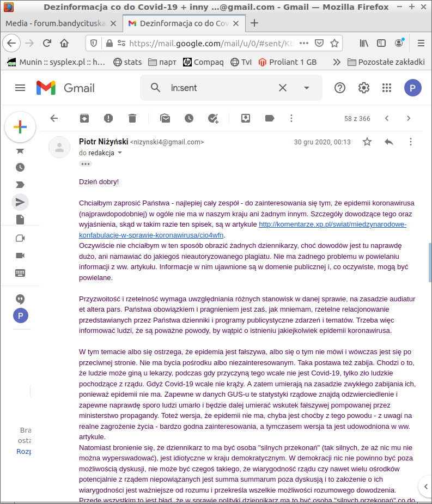Archive this email
432x504 pixels.
[x=84, y=118]
